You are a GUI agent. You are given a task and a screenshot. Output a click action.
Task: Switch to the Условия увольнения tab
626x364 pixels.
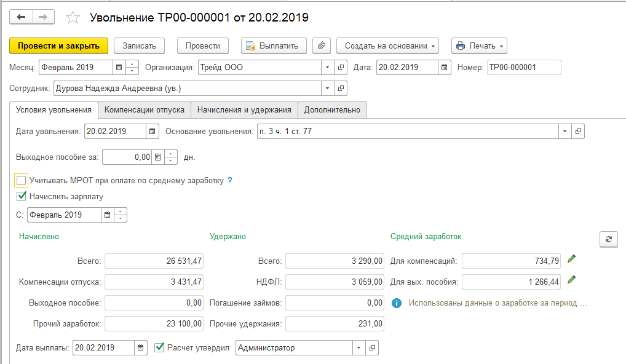coord(53,110)
